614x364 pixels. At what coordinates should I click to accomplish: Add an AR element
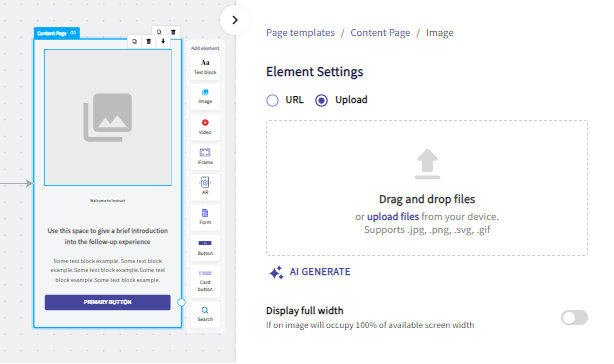(x=205, y=186)
